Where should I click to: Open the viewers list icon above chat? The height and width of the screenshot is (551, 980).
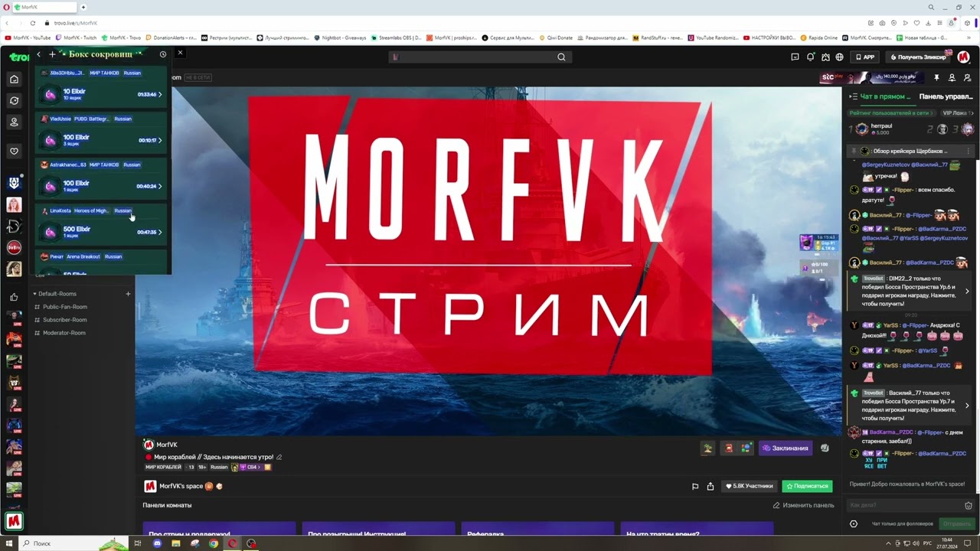pos(952,78)
